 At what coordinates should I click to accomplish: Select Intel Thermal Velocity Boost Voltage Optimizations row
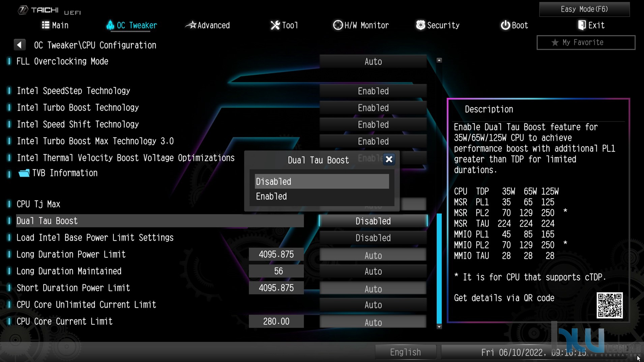click(x=125, y=158)
